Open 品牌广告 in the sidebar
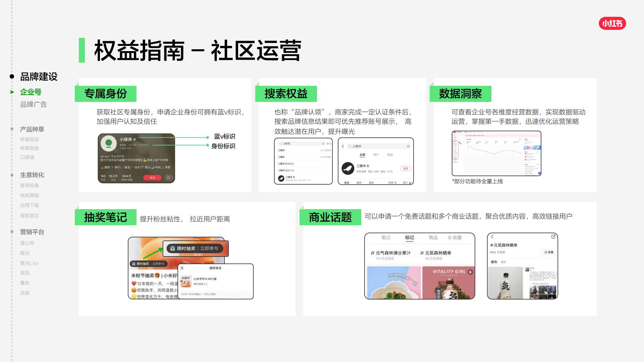 [x=34, y=104]
